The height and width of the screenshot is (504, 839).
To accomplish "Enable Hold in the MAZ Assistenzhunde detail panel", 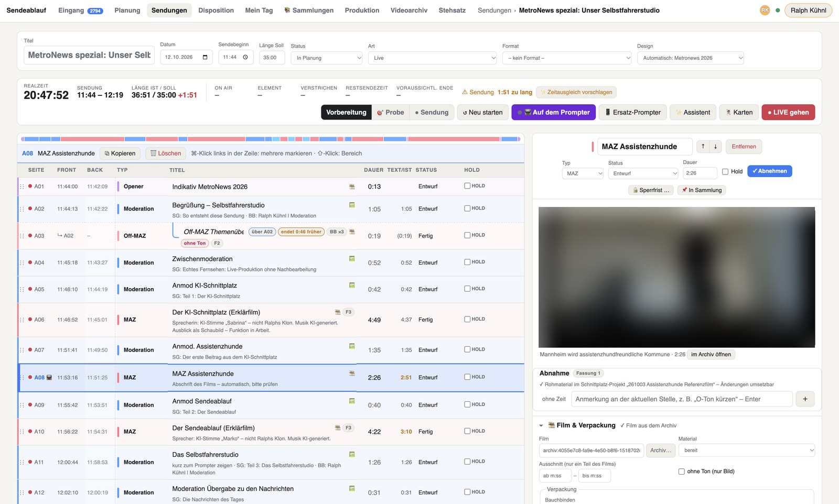I will (725, 171).
